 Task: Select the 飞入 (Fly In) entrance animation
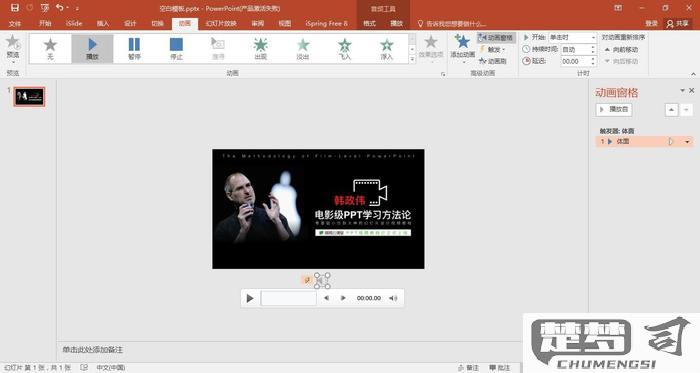coord(345,48)
